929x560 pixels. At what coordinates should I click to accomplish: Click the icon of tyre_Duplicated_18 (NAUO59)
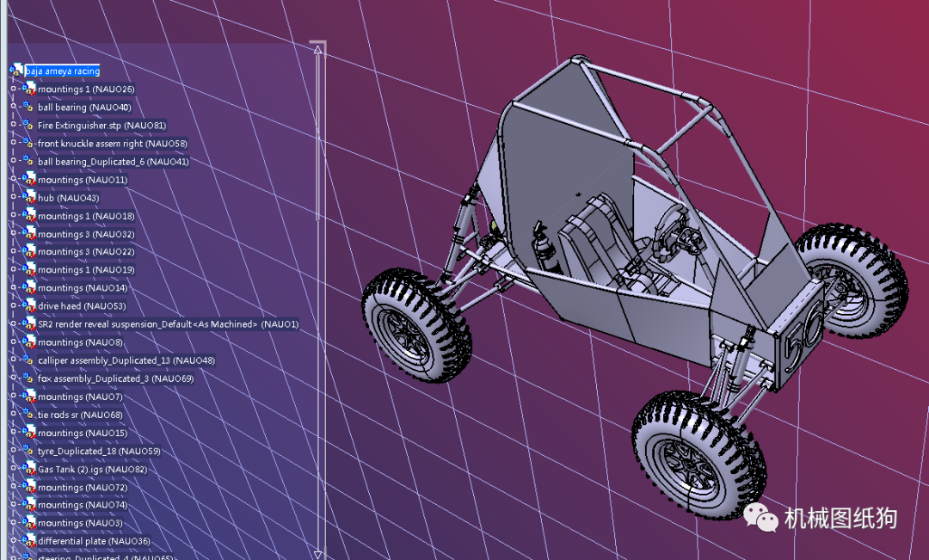28,451
